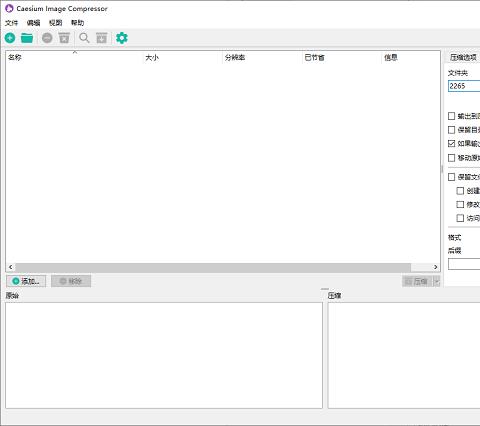The height and width of the screenshot is (426, 480).
Task: Click the folder input field showing 2265
Action: (464, 86)
